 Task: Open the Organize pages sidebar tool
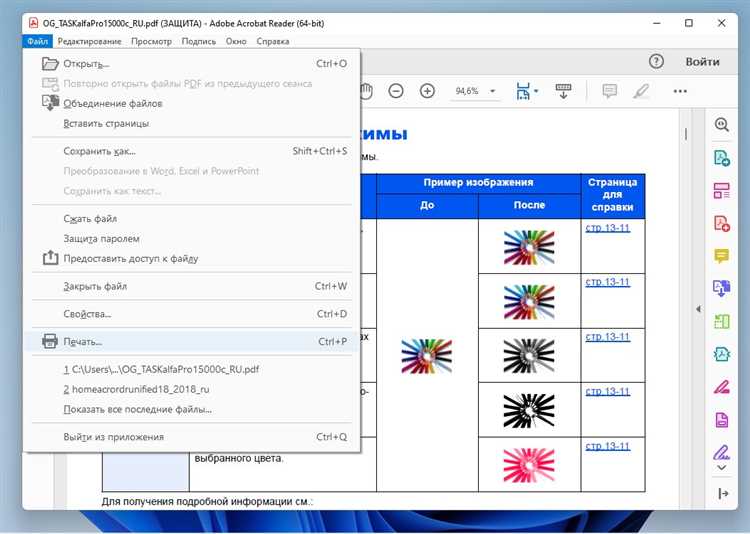point(721,190)
